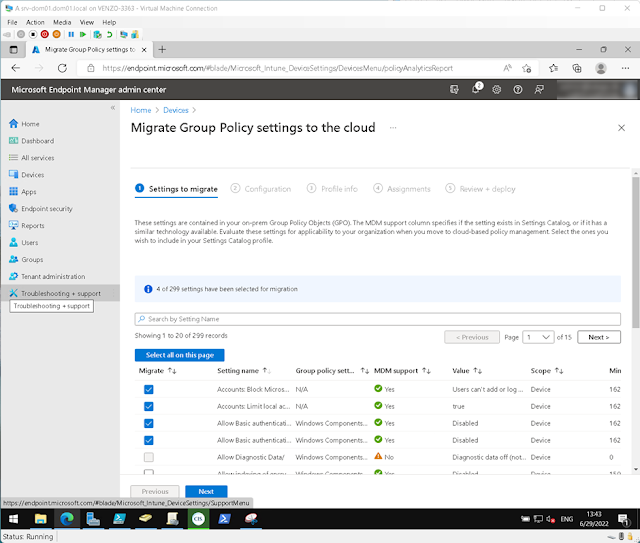This screenshot has height=543, width=640.
Task: Sort by Scope column
Action: pyautogui.click(x=547, y=371)
